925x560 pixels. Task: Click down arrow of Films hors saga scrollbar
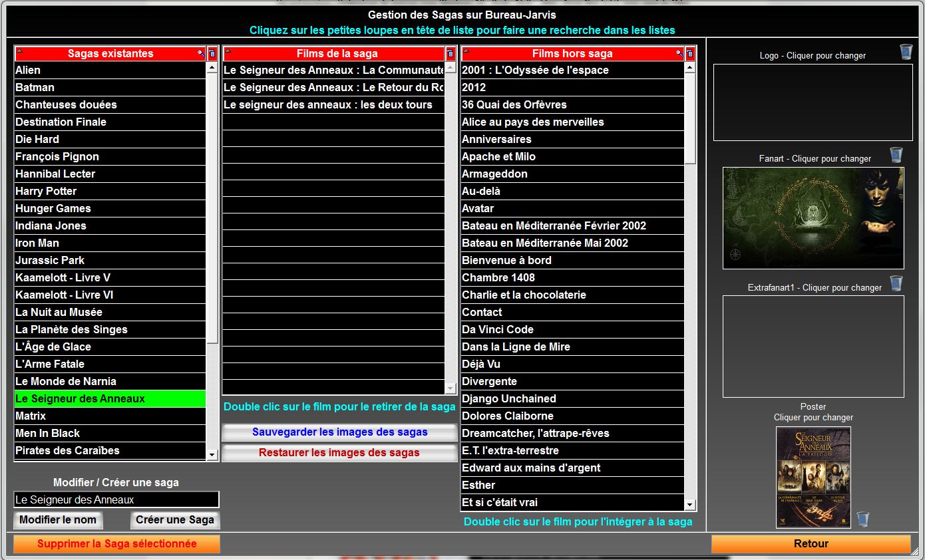(x=690, y=505)
